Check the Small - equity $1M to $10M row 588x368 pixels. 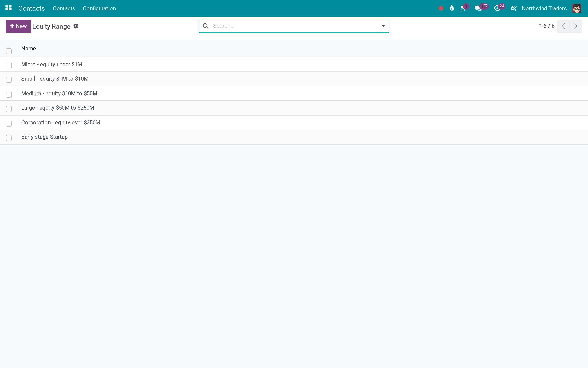point(9,80)
